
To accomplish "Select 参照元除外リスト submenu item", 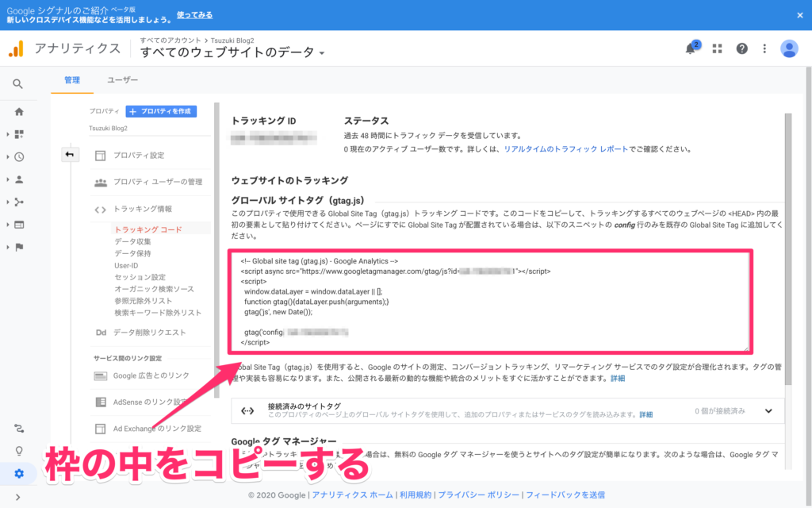I will [143, 301].
